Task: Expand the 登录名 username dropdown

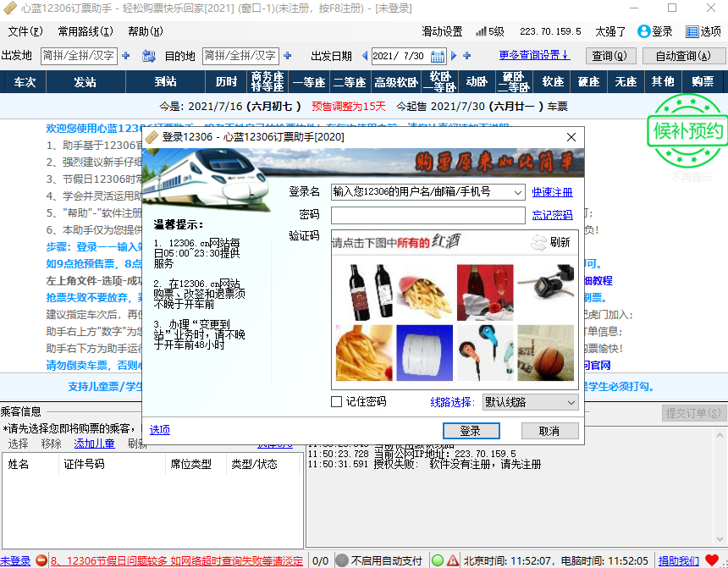Action: tap(518, 192)
